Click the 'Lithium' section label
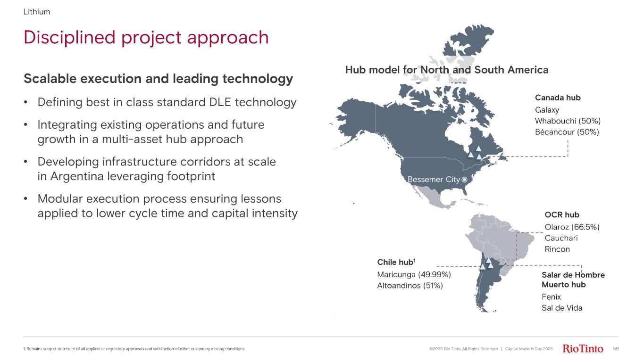The image size is (644, 362). pyautogui.click(x=37, y=12)
